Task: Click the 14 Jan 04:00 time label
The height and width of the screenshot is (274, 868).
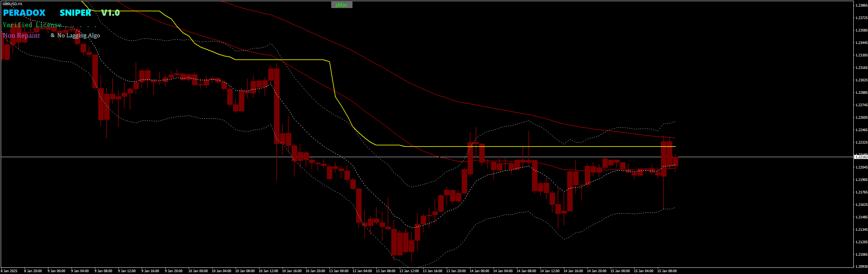Action: point(503,271)
